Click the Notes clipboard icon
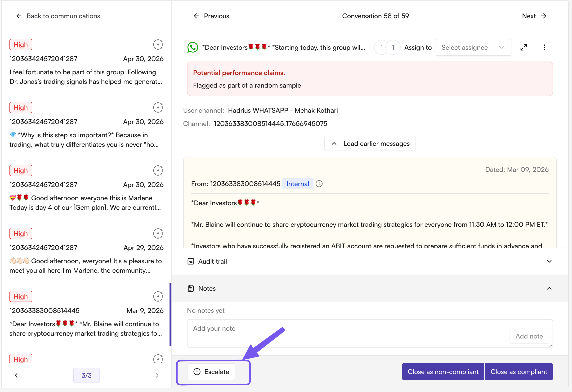The height and width of the screenshot is (392, 572). (x=191, y=288)
